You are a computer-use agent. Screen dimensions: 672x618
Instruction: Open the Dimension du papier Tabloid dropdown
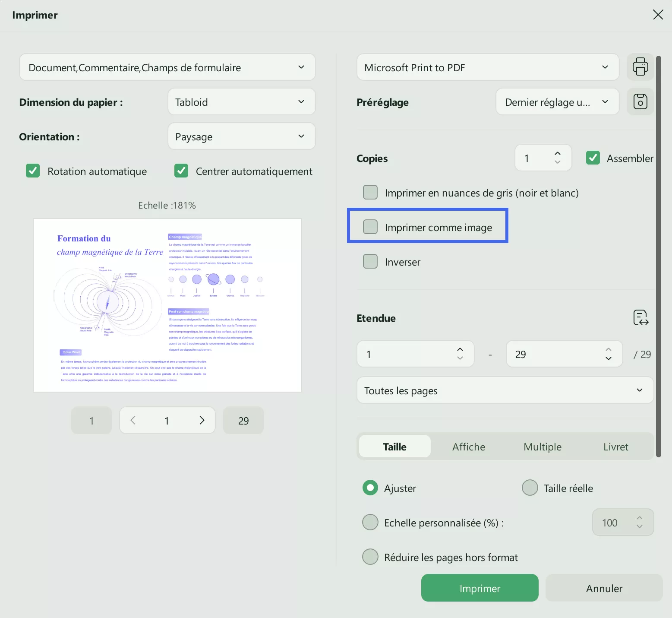pos(241,102)
